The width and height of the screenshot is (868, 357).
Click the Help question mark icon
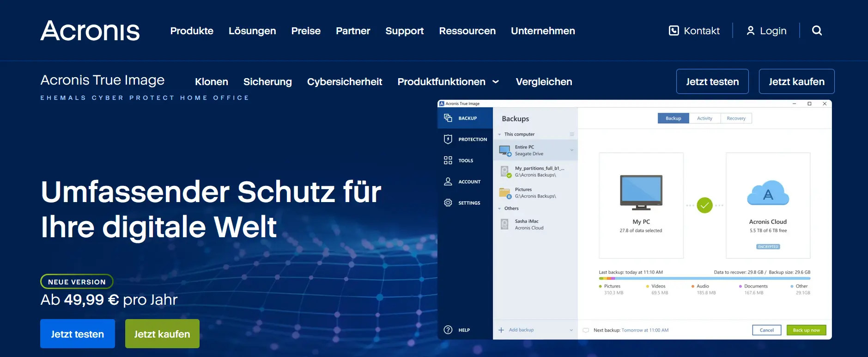[448, 330]
